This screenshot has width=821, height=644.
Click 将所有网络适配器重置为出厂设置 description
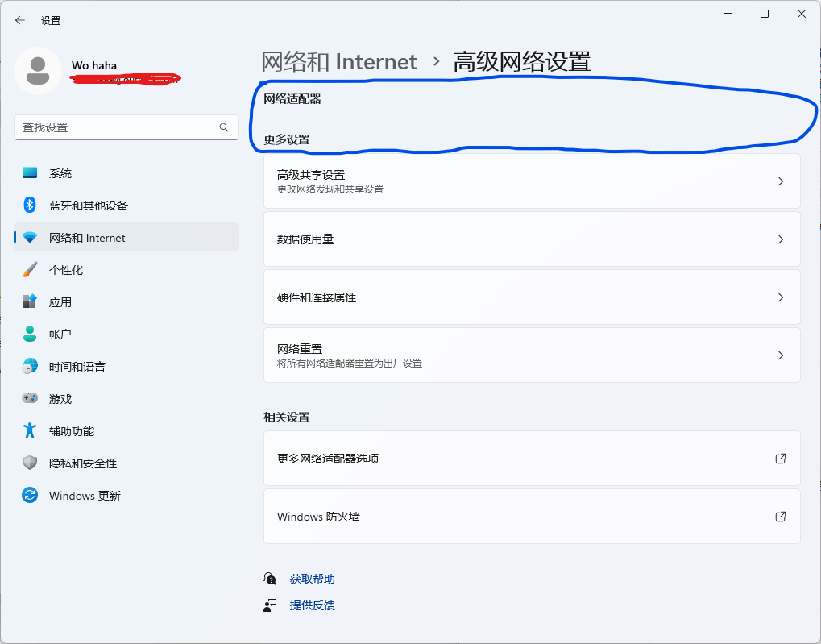(349, 364)
